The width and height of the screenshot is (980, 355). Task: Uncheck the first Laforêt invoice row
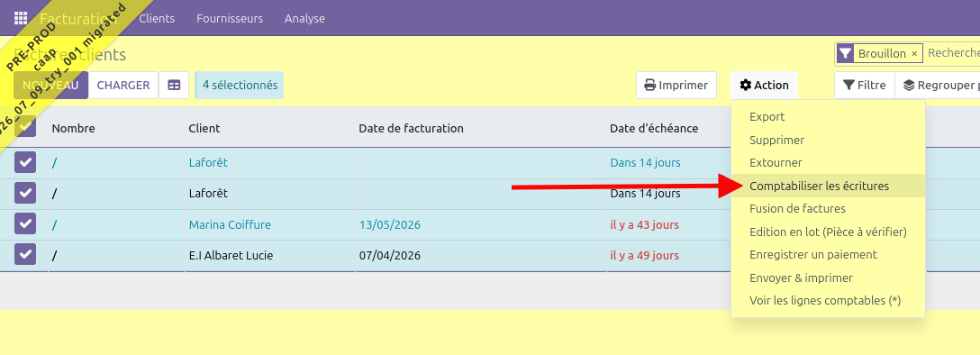coord(25,162)
